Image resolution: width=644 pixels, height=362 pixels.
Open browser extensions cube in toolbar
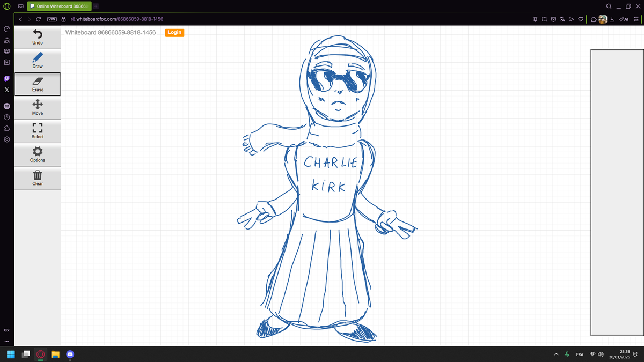[x=594, y=19]
